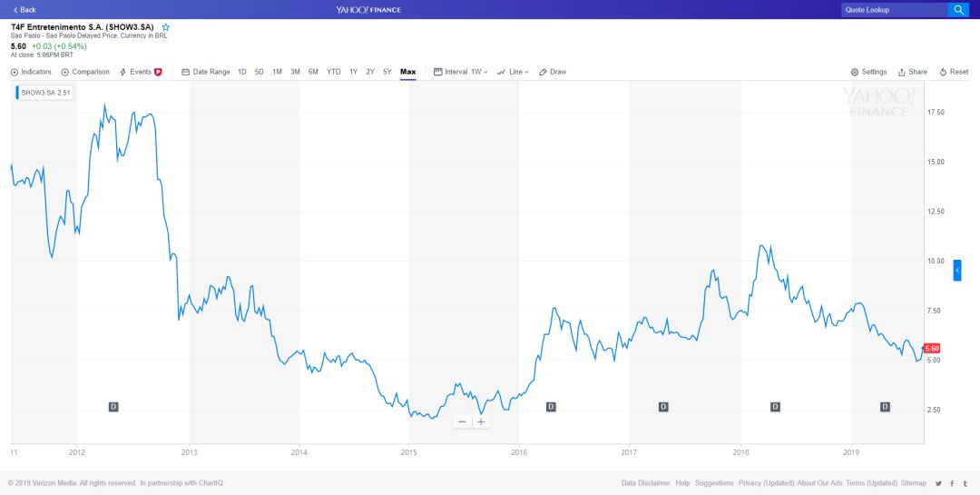Zoom in with the plus button

[x=481, y=421]
